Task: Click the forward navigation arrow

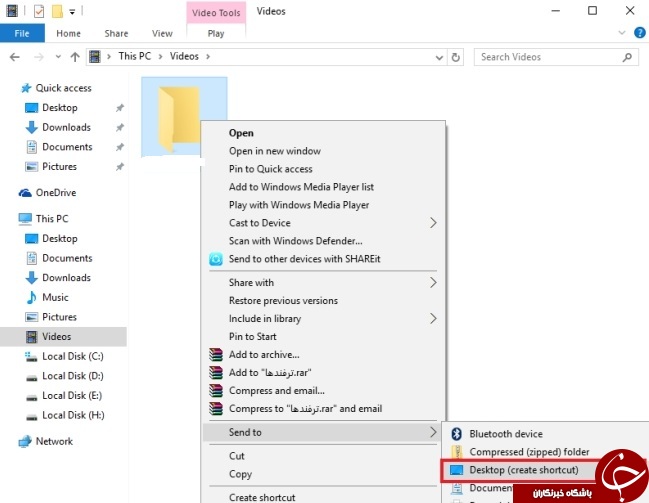Action: pos(38,57)
